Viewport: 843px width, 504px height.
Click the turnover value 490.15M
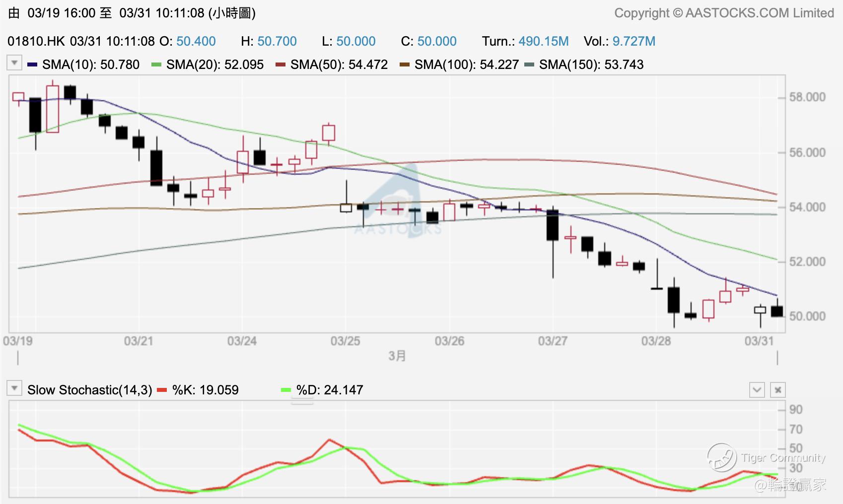click(x=544, y=41)
